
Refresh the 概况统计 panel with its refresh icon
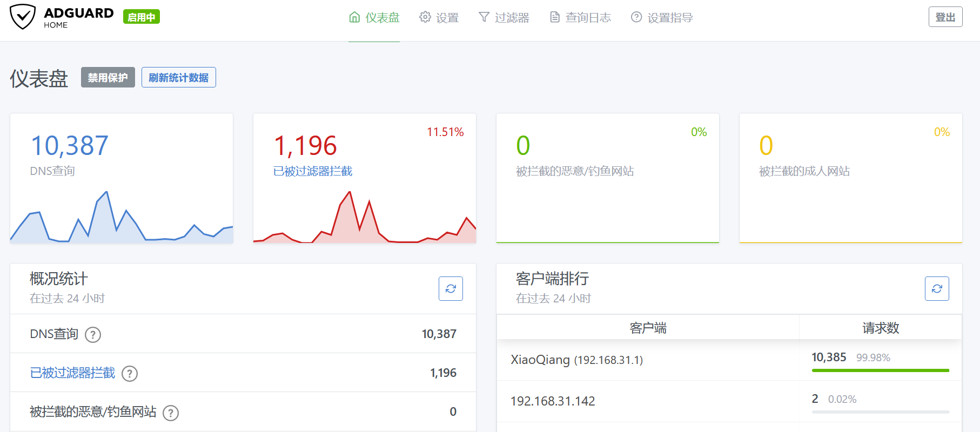pyautogui.click(x=451, y=288)
